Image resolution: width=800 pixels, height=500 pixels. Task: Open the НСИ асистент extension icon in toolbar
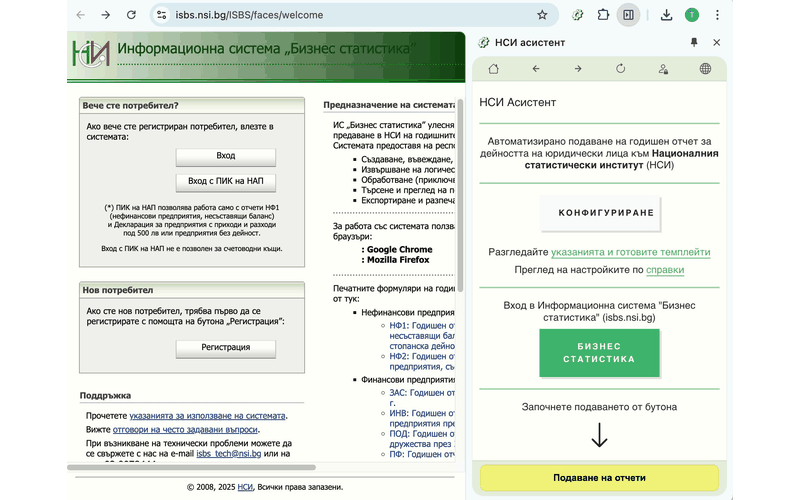pos(577,15)
